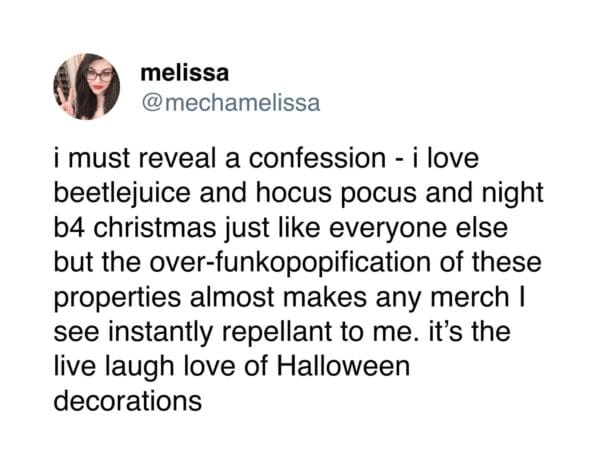Screen dimensions: 600x471
Task: Click the @mechamelissa handle
Action: pos(231,104)
